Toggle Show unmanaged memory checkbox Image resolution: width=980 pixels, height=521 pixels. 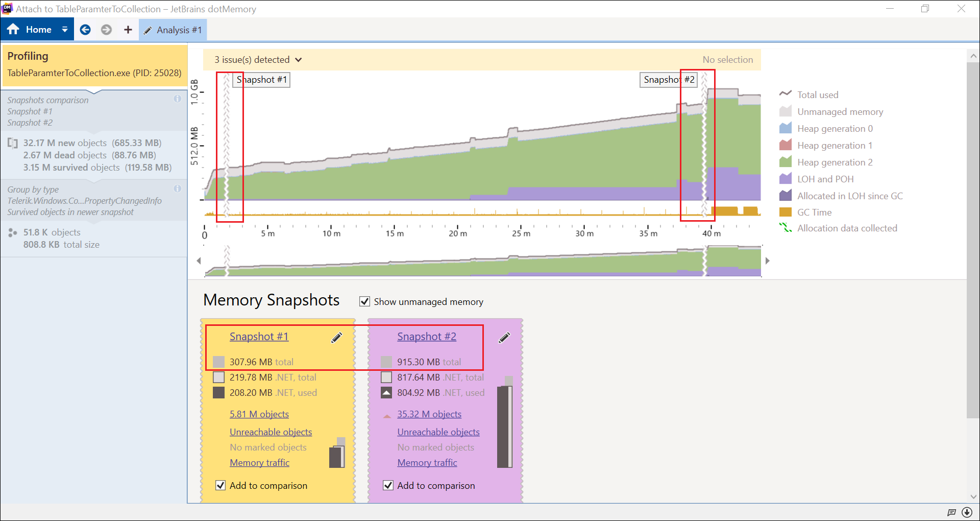tap(364, 301)
